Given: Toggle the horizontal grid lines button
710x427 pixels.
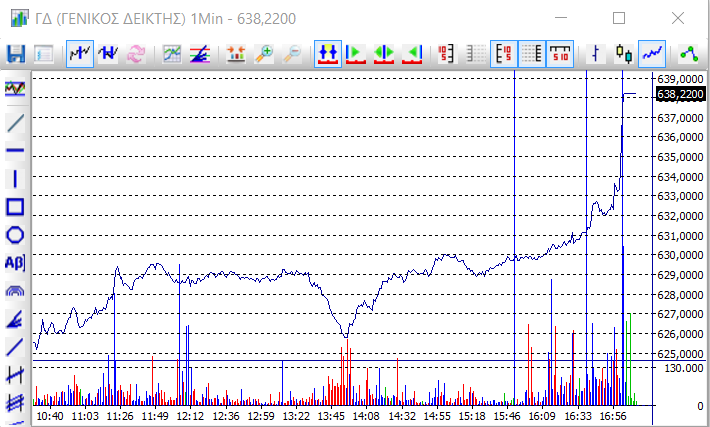Looking at the screenshot, I should point(532,54).
